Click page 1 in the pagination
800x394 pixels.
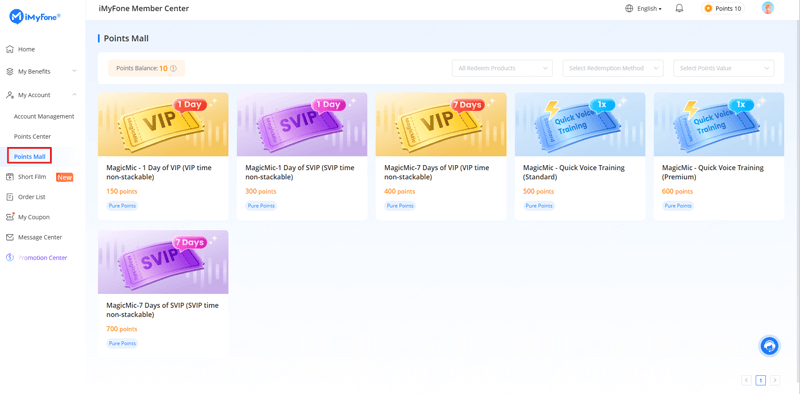(x=760, y=380)
